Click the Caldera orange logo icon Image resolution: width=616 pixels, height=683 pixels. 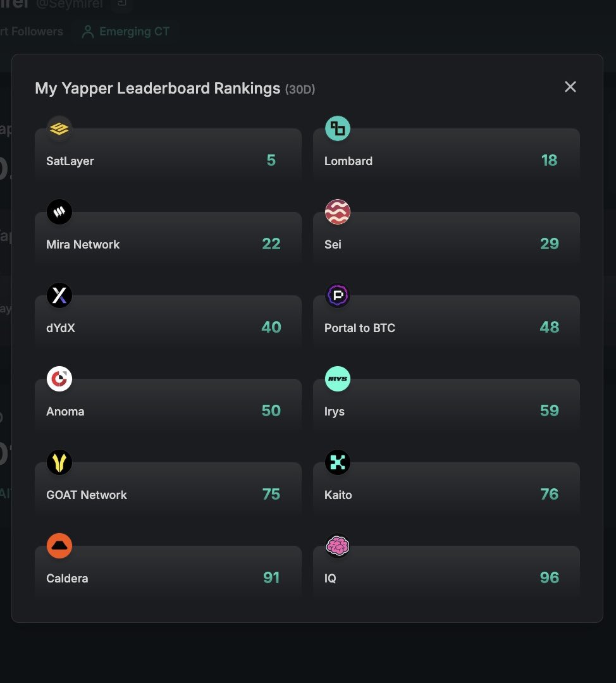tap(59, 546)
